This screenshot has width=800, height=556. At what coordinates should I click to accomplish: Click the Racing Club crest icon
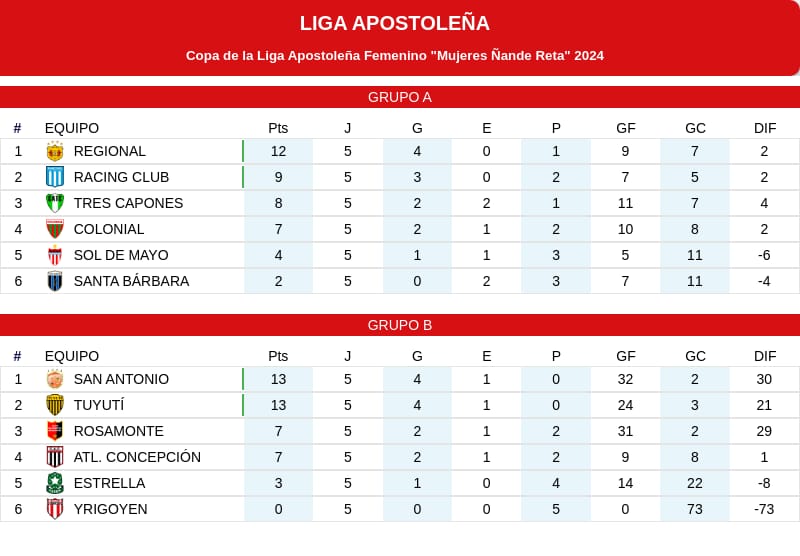click(x=55, y=177)
